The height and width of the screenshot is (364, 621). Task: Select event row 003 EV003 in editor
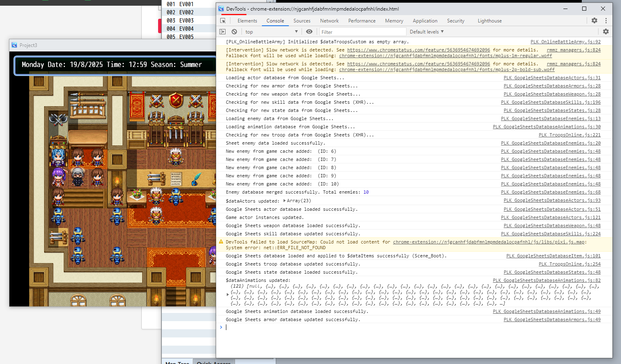(x=189, y=20)
